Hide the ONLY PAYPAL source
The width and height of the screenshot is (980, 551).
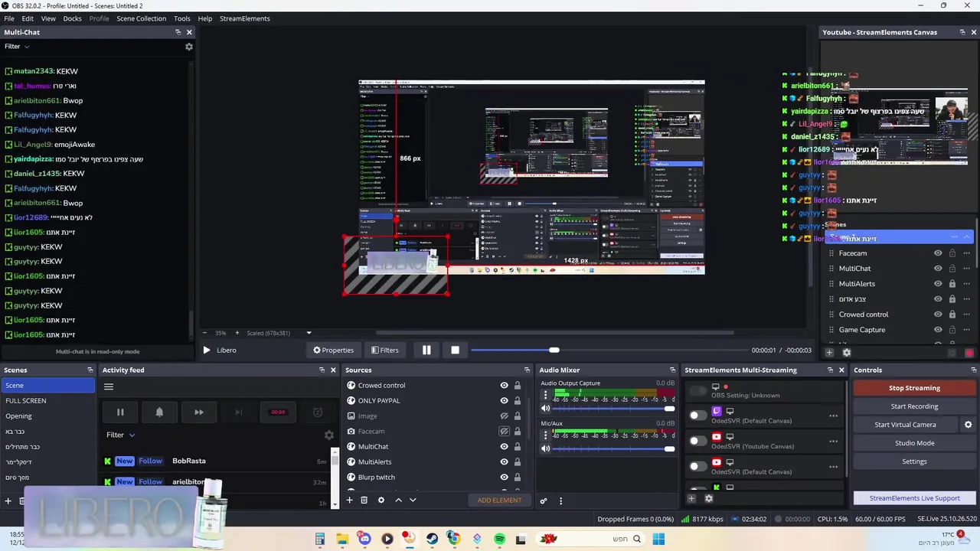504,400
